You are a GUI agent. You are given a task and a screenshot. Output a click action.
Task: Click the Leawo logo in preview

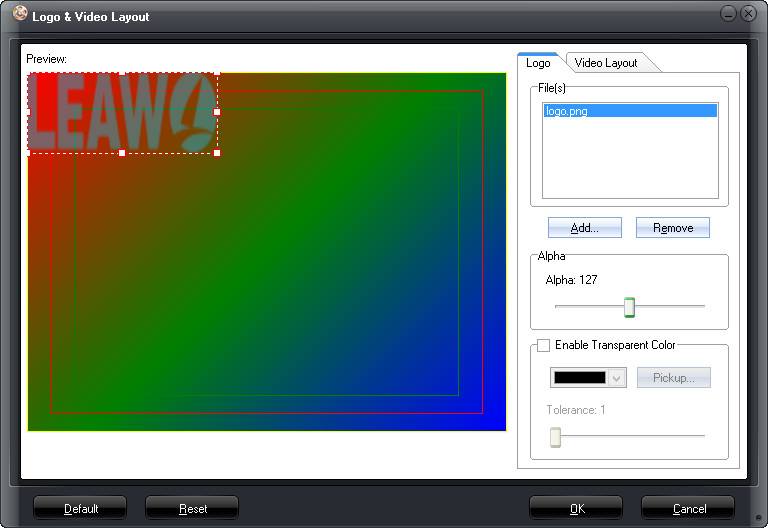pos(122,113)
